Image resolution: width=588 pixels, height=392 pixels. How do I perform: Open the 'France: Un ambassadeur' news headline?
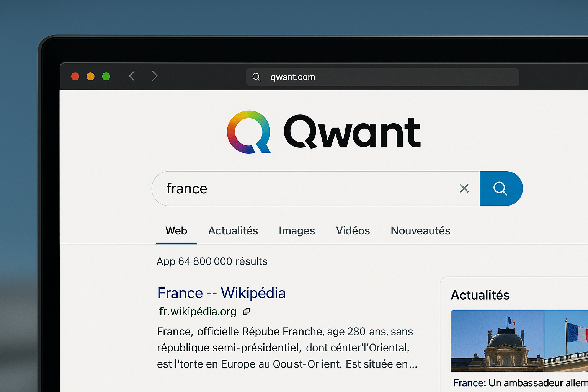tap(521, 383)
